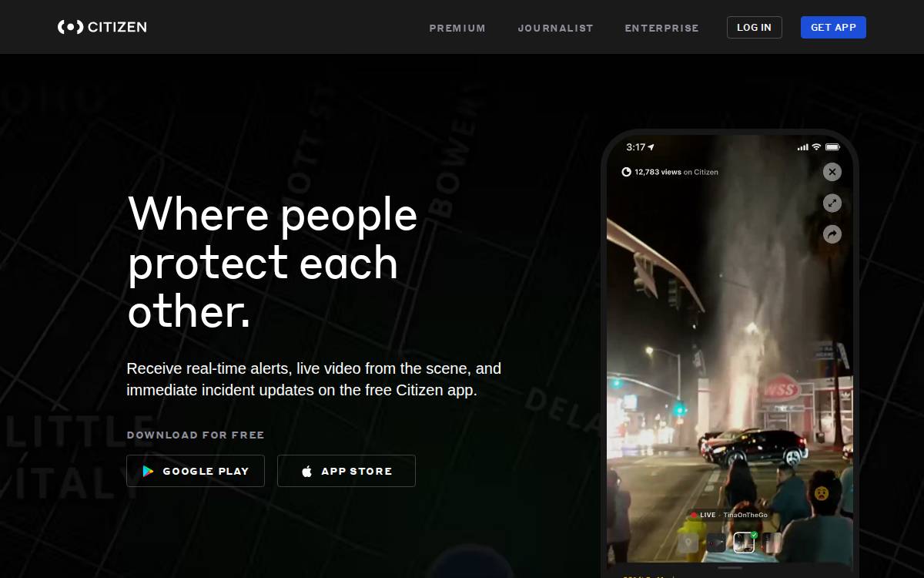Viewport: 924px width, 578px height.
Task: Select the highlighted video thumbnail with checkmark
Action: coord(744,543)
